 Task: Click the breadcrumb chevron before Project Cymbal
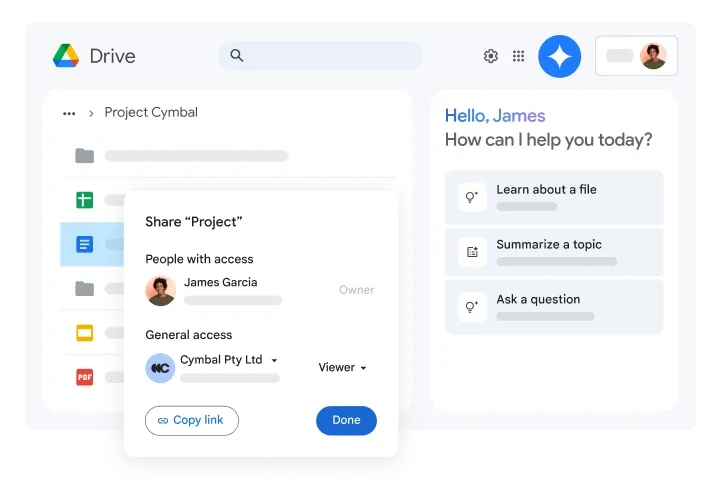tap(91, 113)
